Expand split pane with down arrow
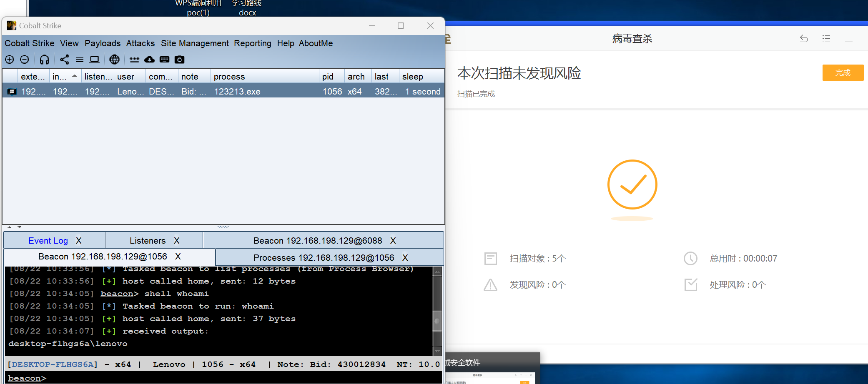868x384 pixels. 19,227
